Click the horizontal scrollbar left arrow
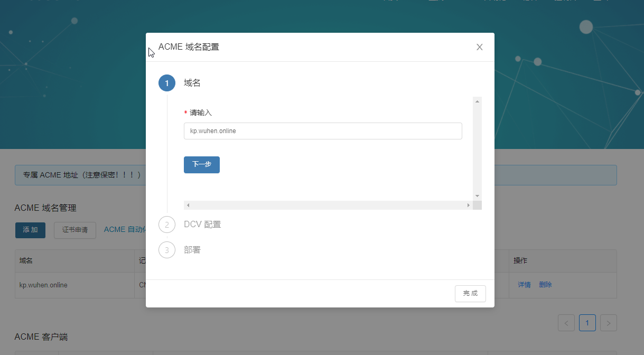This screenshot has width=644, height=355. click(188, 205)
